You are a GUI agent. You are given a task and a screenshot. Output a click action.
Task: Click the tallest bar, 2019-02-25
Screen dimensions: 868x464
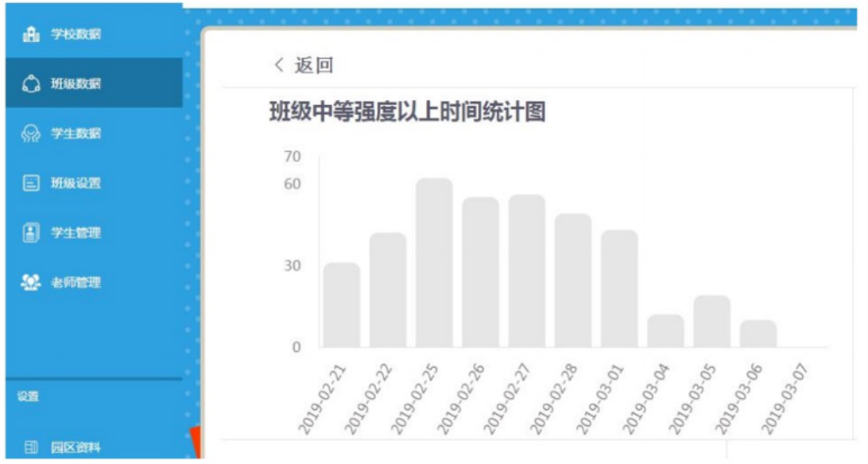click(x=434, y=263)
